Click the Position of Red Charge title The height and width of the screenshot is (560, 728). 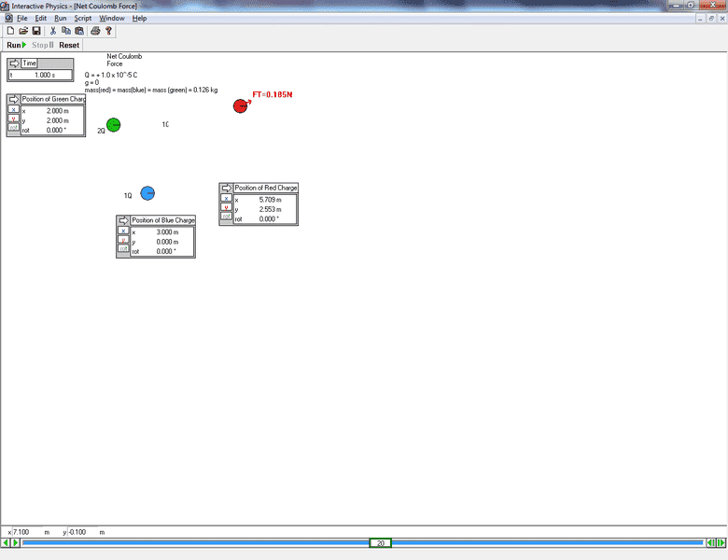click(266, 188)
